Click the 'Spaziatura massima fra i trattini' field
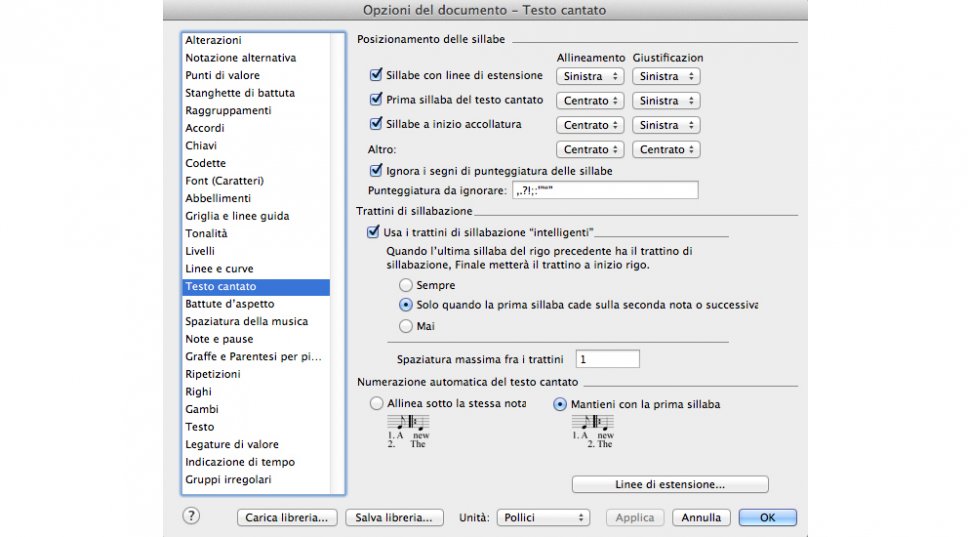The height and width of the screenshot is (537, 968). pyautogui.click(x=607, y=359)
